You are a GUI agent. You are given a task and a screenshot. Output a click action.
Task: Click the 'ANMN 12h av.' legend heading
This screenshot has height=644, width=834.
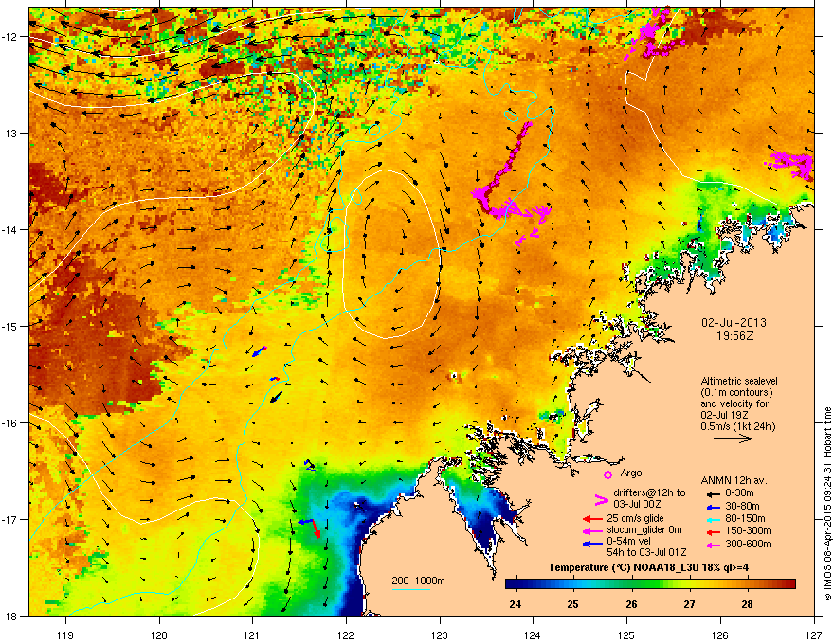point(734,481)
